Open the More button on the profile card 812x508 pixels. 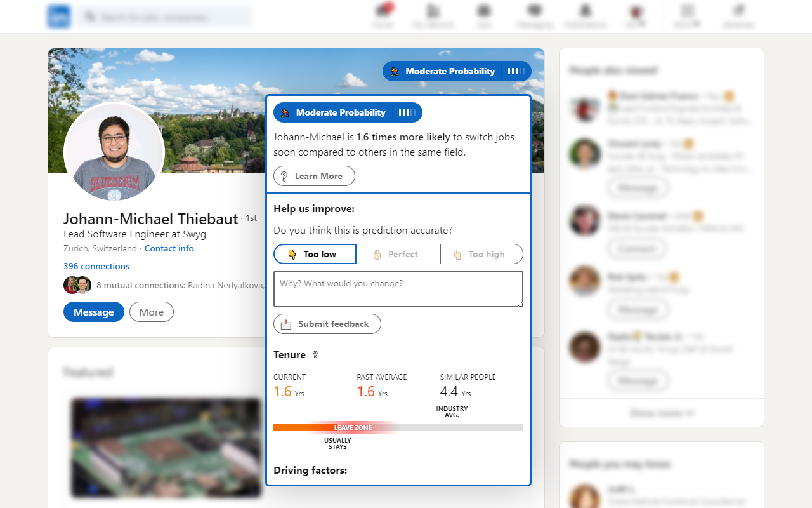pos(152,312)
